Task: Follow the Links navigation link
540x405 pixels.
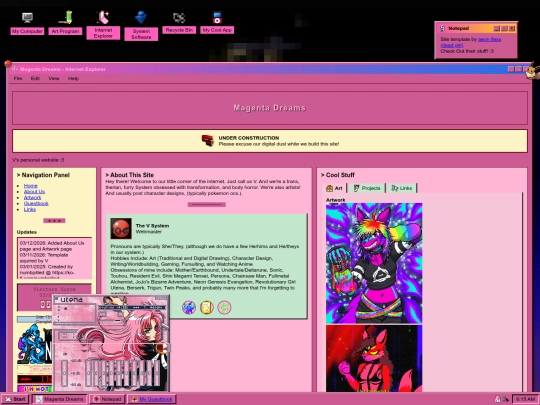Action: tap(30, 209)
